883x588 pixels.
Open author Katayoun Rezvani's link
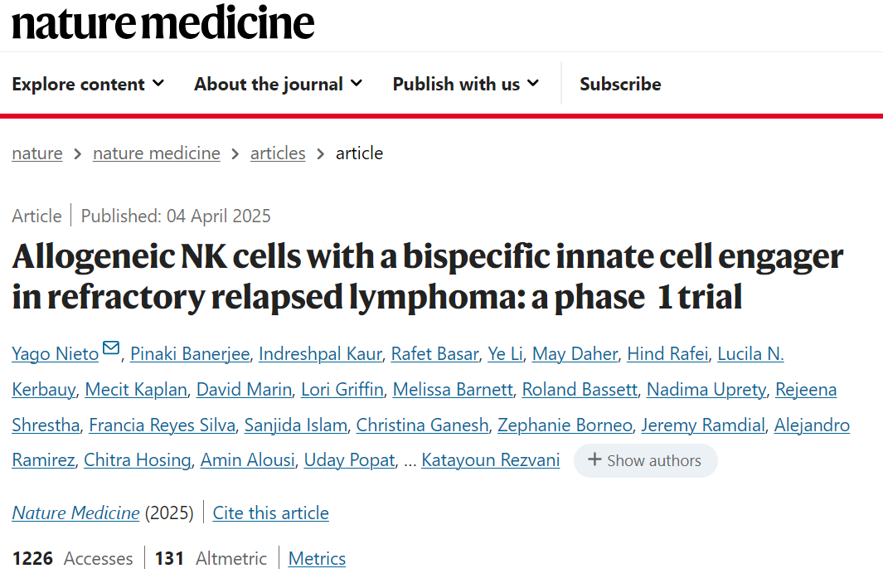[x=491, y=460]
